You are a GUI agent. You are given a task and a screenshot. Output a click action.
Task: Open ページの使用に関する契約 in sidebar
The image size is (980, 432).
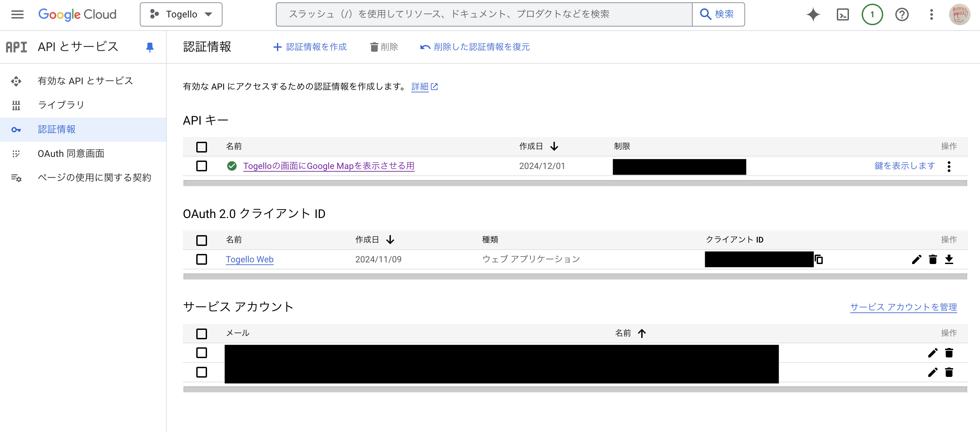[x=83, y=178]
